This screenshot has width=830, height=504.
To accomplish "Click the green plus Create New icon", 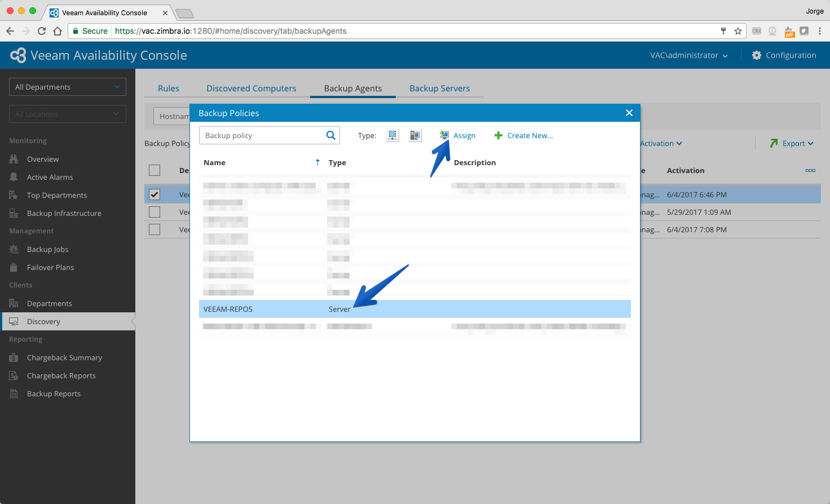I will pyautogui.click(x=498, y=135).
